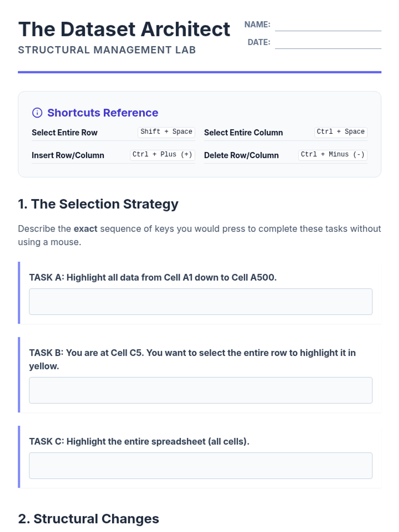Click the "Select Entire Column" label
This screenshot has height=532, width=399.
pos(243,133)
